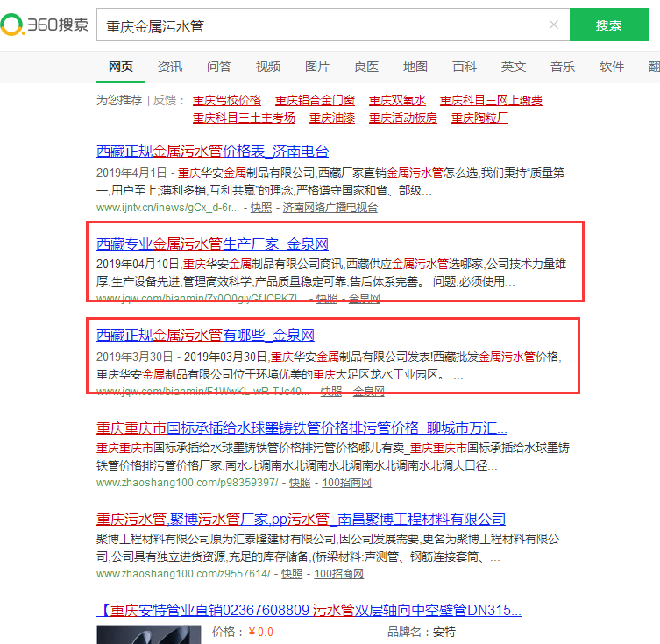Open the suggested search 重庆驾校价格
The height and width of the screenshot is (644, 660).
click(227, 100)
